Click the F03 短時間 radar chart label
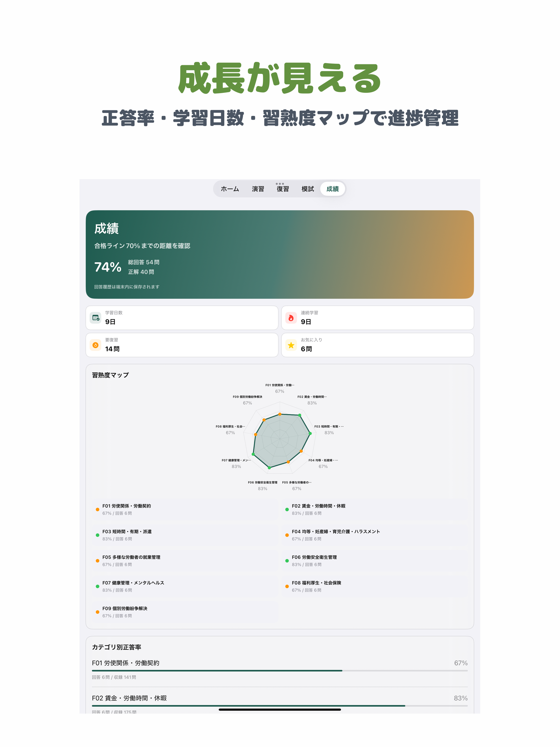This screenshot has width=560, height=747. pos(329,426)
